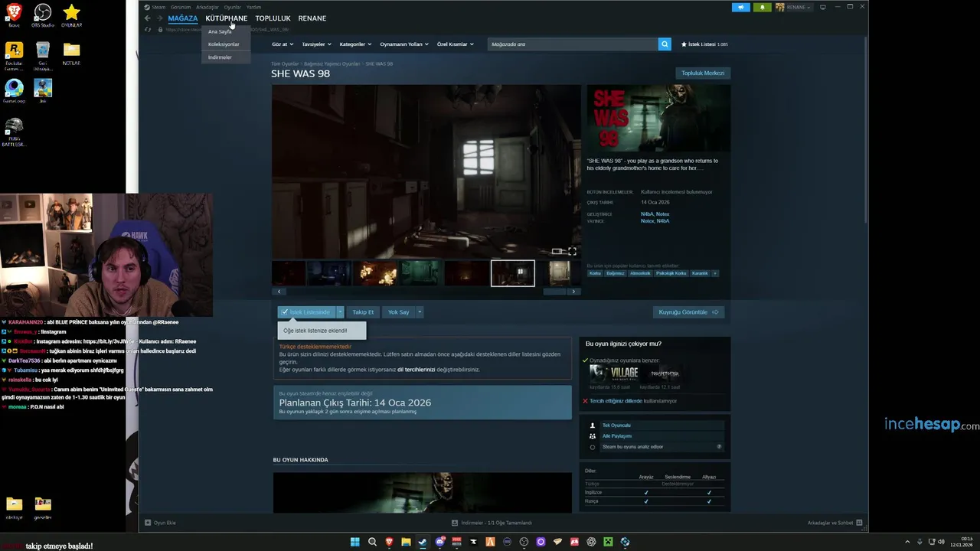This screenshot has height=551, width=980.
Task: Open the Tavsiyeler dropdown
Action: coord(317,44)
